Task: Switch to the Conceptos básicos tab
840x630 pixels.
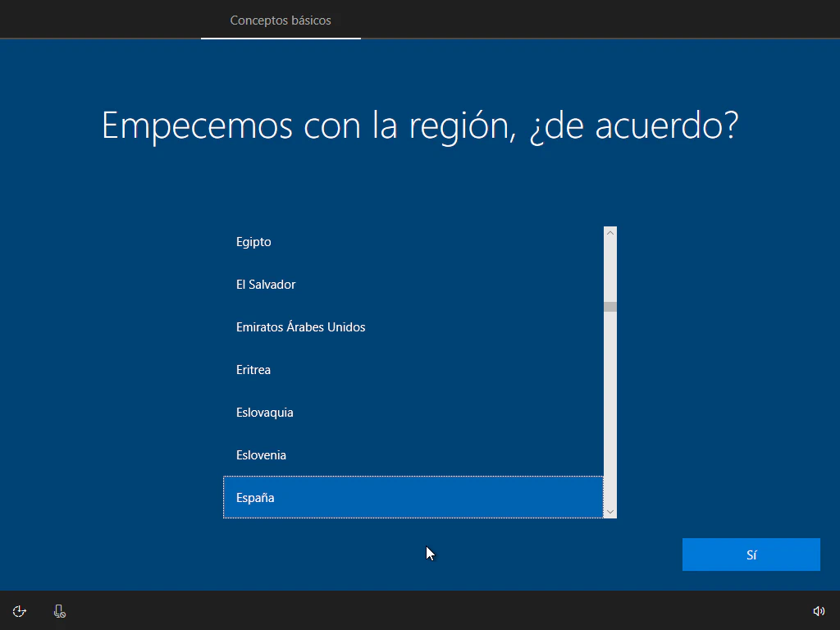Action: click(281, 21)
